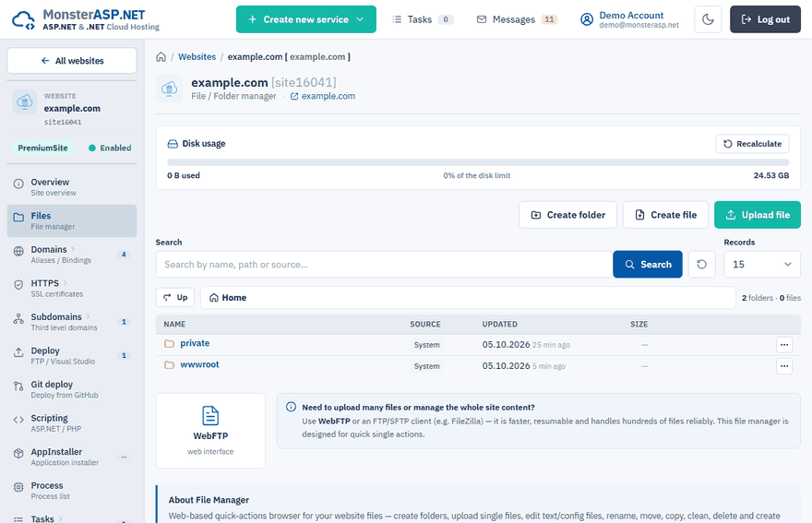Click the sidebar website cloud icon
The width and height of the screenshot is (812, 523).
click(x=25, y=102)
